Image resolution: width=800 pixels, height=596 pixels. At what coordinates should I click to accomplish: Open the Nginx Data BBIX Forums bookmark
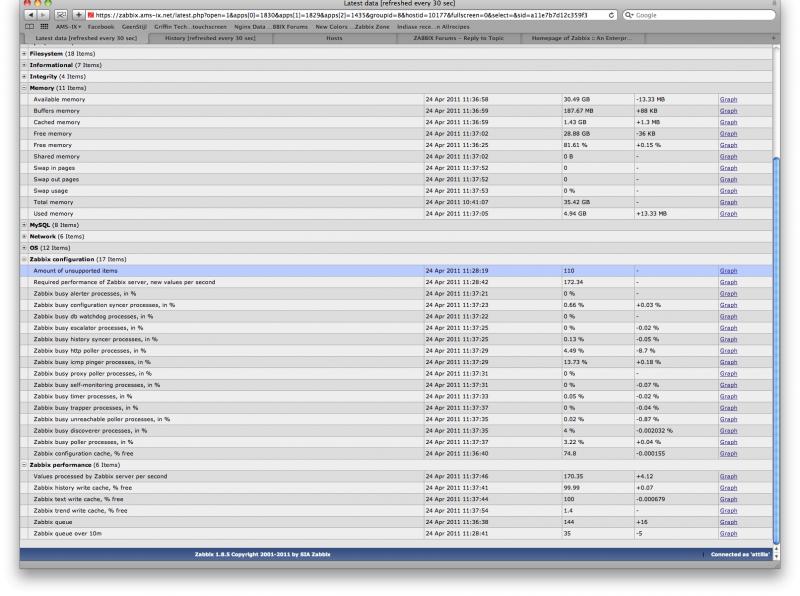pos(270,27)
